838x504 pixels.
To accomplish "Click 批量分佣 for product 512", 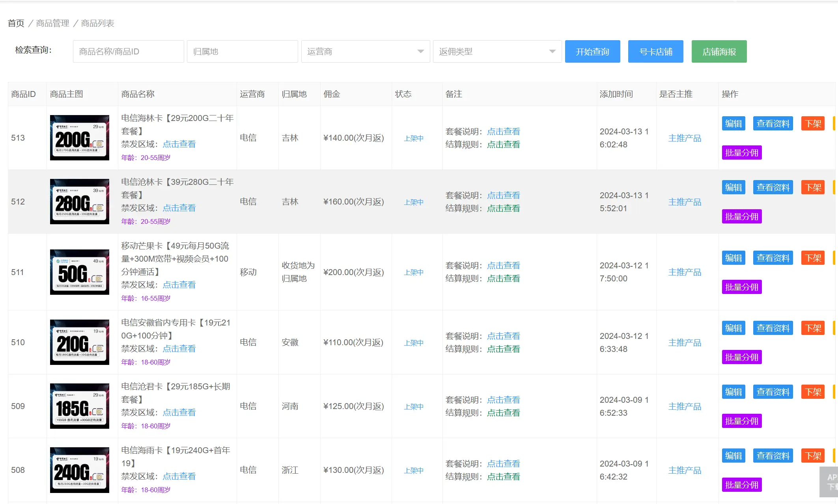I will 741,216.
